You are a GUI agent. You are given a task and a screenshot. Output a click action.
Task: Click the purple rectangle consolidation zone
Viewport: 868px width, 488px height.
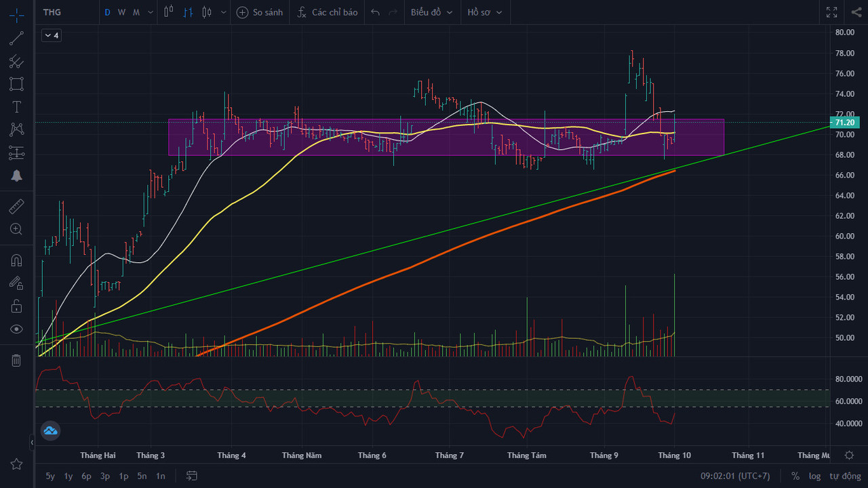(x=446, y=138)
